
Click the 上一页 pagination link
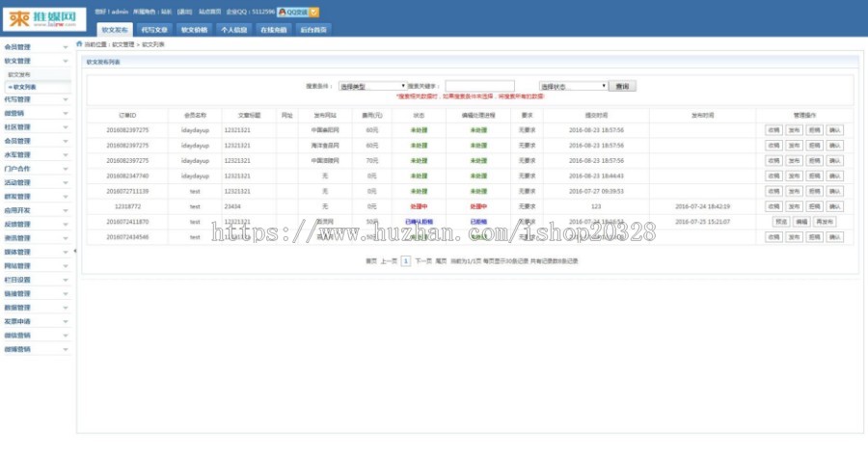pos(389,260)
